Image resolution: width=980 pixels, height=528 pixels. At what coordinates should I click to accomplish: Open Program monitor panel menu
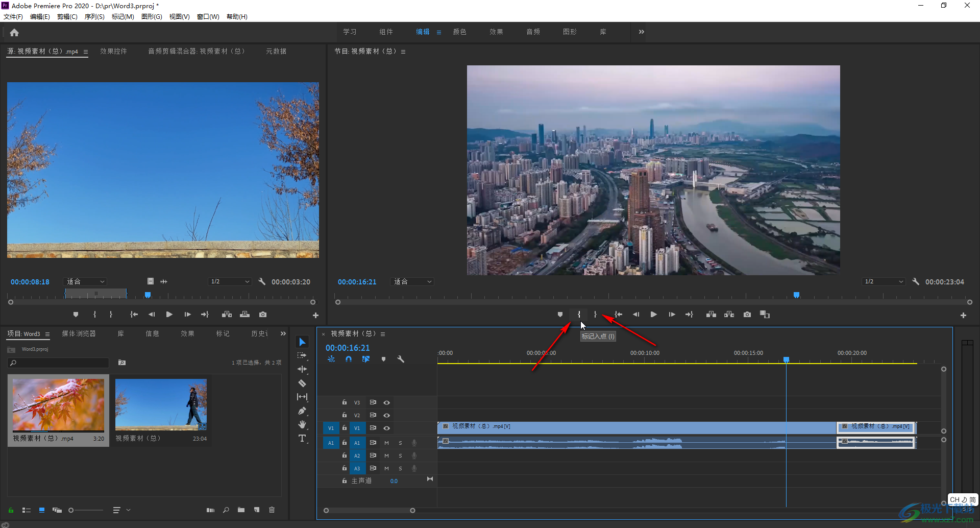click(403, 52)
